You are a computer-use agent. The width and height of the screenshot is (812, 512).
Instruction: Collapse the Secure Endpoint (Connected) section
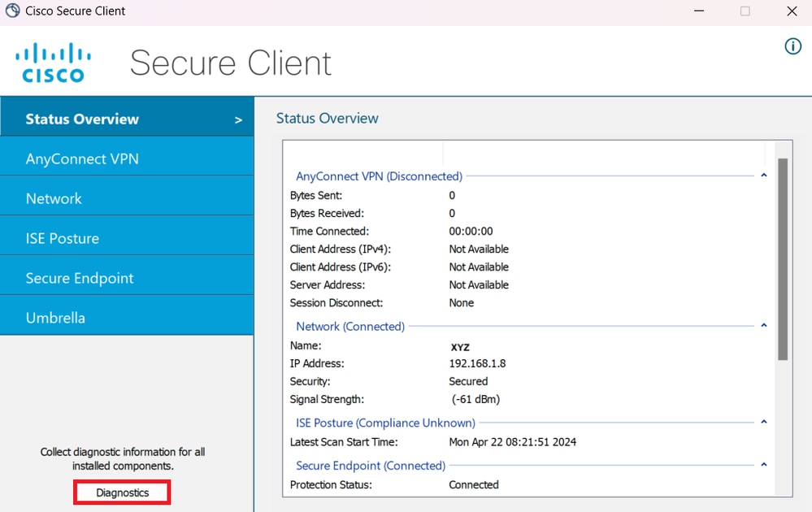pos(763,465)
